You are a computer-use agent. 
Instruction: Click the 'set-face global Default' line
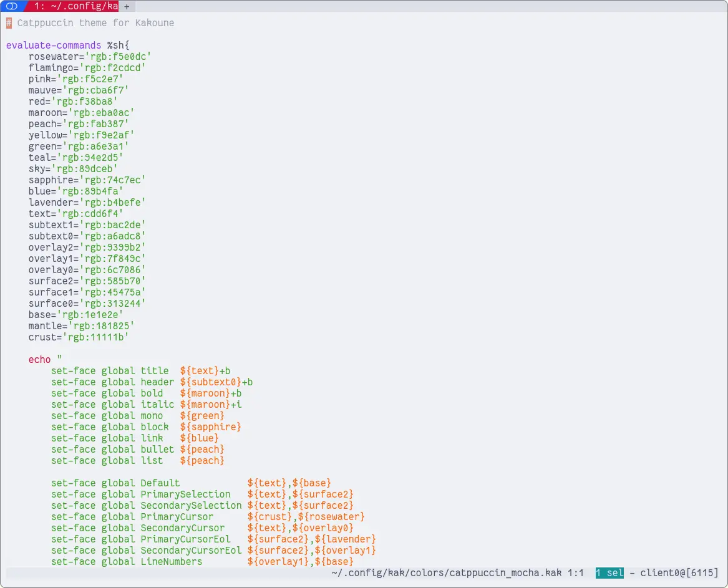(x=192, y=483)
